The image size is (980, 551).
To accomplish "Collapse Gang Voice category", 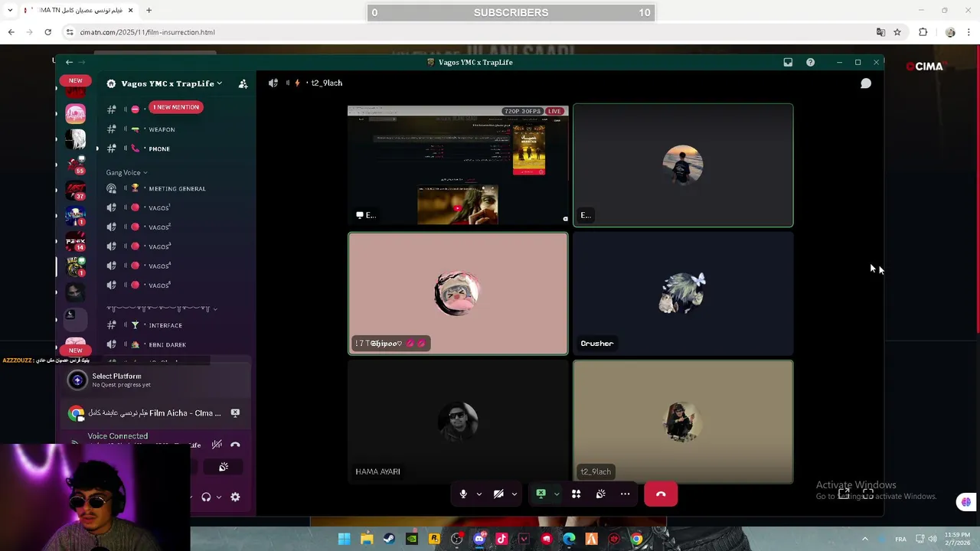I will (x=126, y=172).
